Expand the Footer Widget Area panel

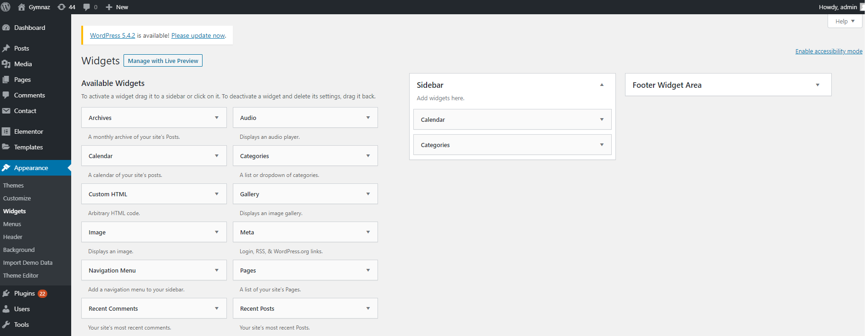coord(817,85)
